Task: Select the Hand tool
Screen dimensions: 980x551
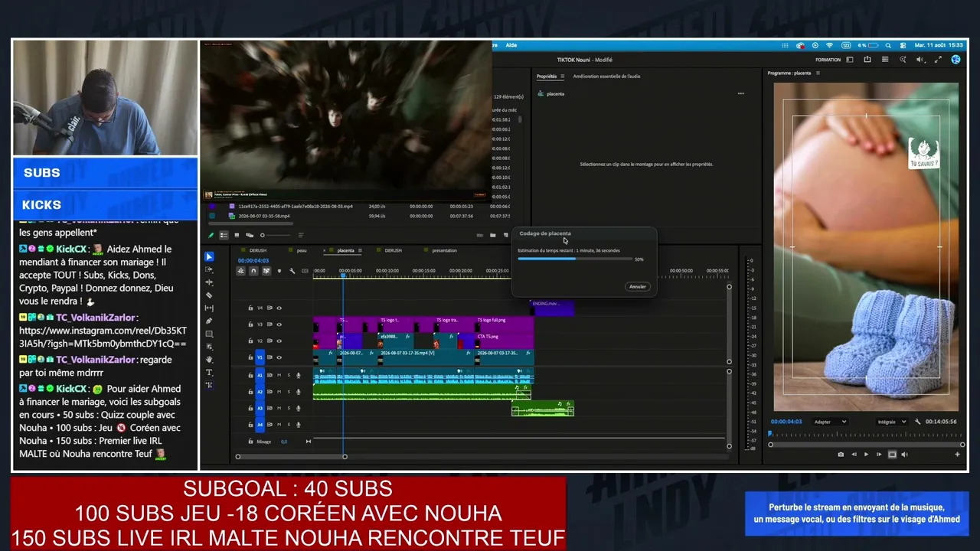Action: click(210, 359)
